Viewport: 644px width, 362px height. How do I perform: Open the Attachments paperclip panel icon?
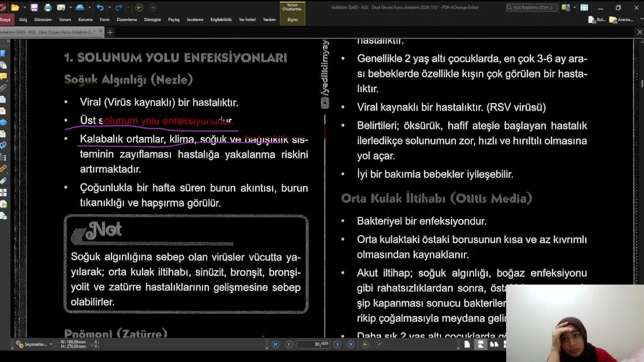click(4, 87)
